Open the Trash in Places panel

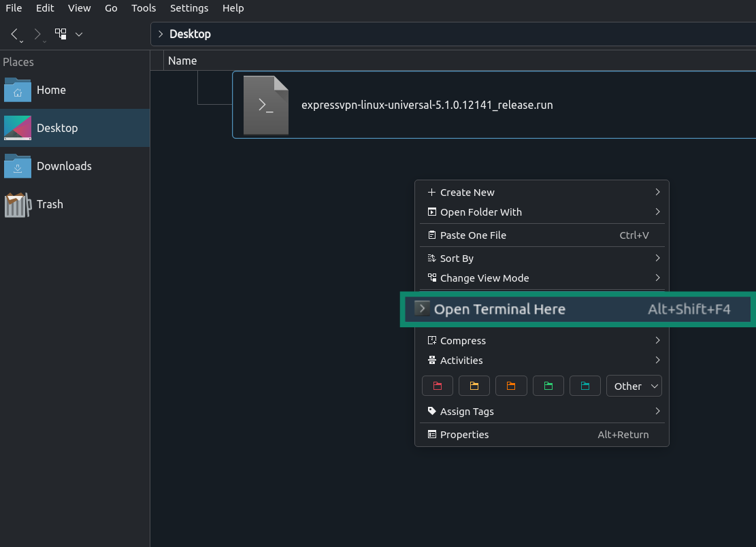(x=49, y=204)
